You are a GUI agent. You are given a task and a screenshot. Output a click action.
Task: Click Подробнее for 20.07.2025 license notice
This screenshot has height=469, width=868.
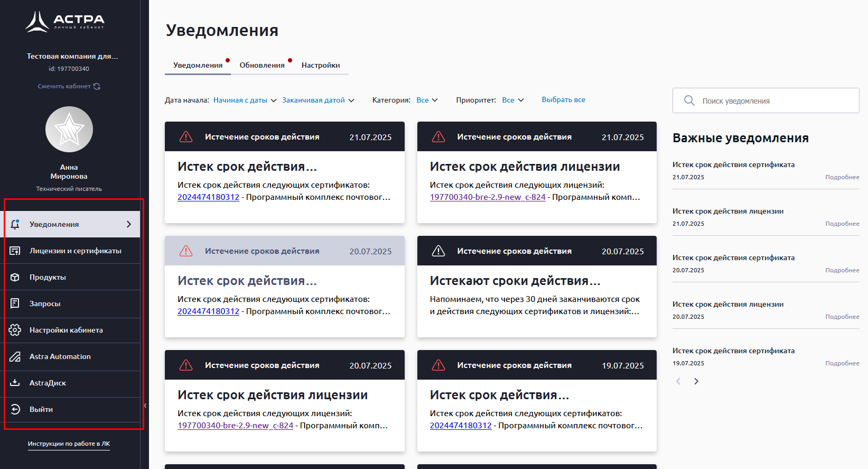pos(842,317)
